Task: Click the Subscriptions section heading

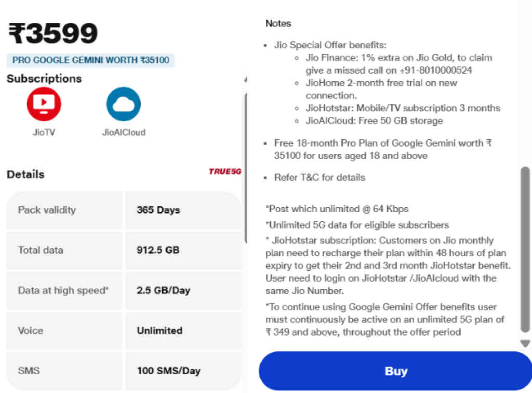Action: 44,78
